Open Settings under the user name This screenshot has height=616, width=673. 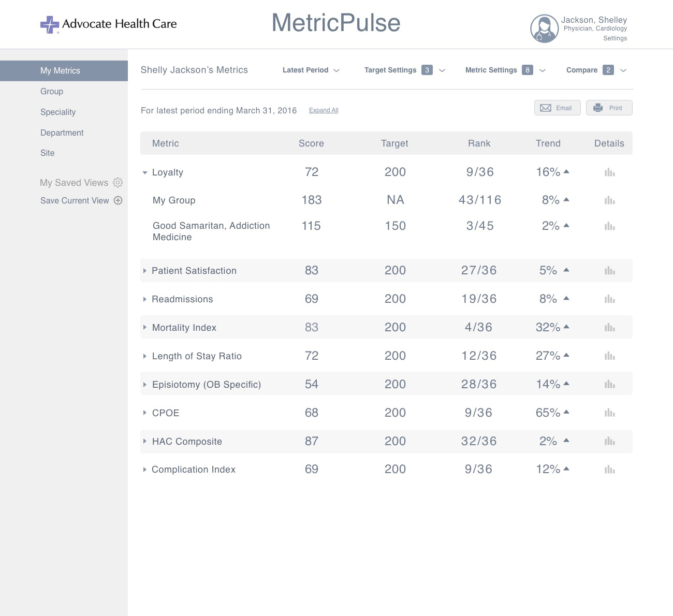point(615,38)
